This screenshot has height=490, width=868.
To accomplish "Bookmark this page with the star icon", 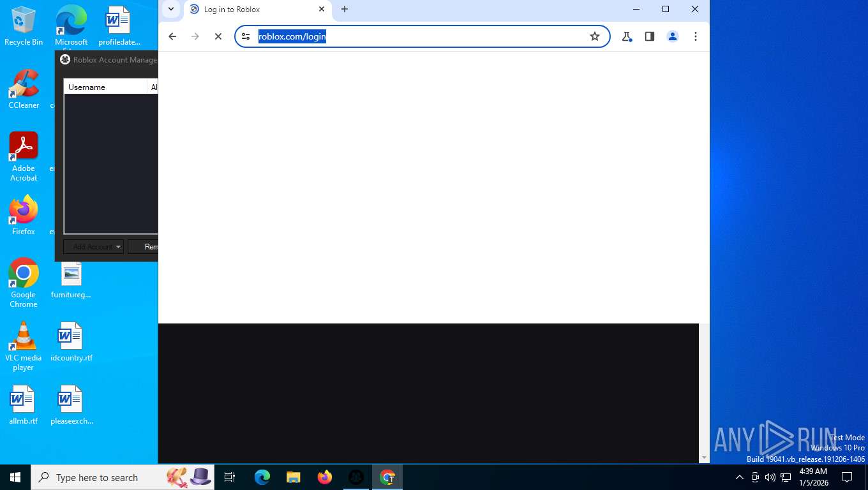I will 595,36.
